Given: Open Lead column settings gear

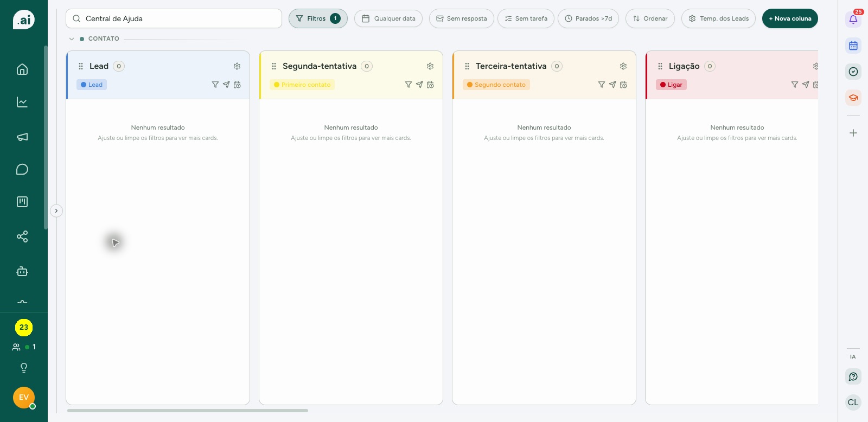Looking at the screenshot, I should [x=237, y=66].
